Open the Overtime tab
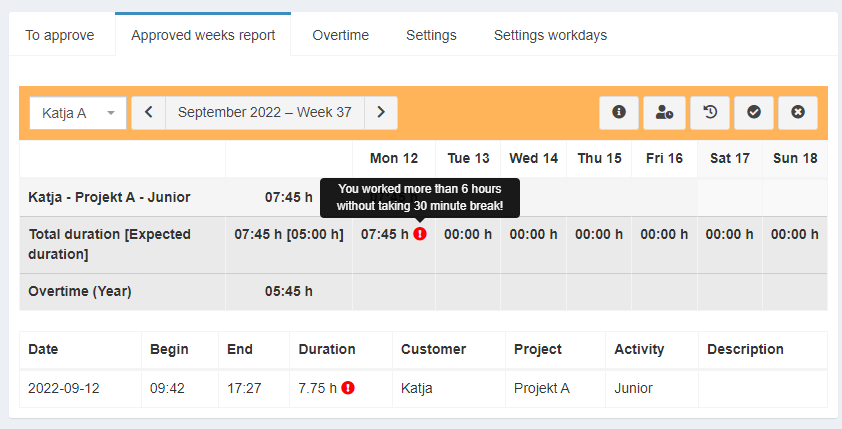 pyautogui.click(x=340, y=35)
